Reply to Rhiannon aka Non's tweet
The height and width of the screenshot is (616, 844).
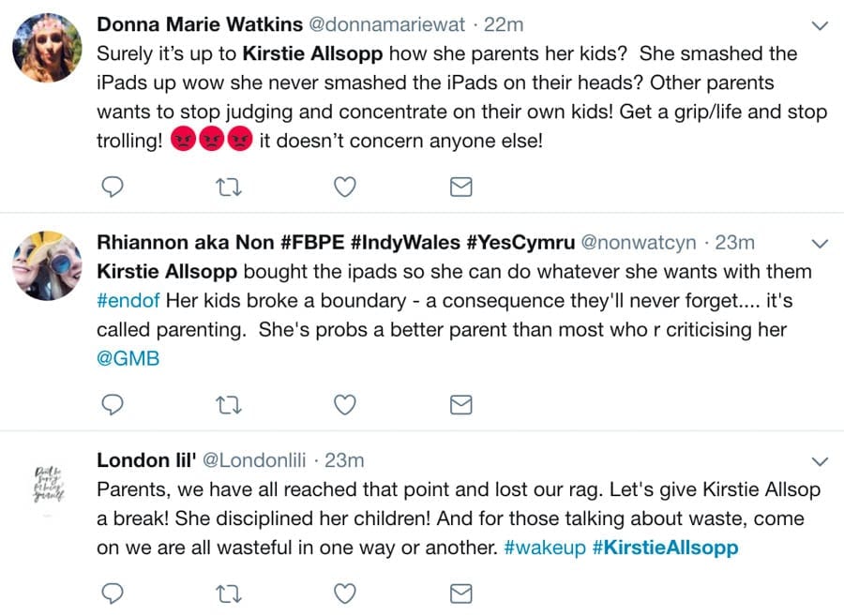pyautogui.click(x=113, y=404)
